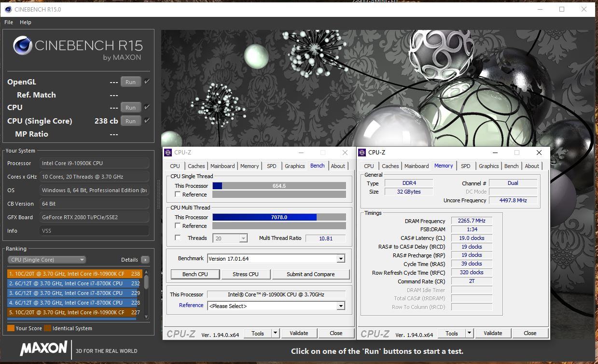598x364 pixels.
Task: Click the Memory CPU-Z window title icon
Action: [362, 153]
